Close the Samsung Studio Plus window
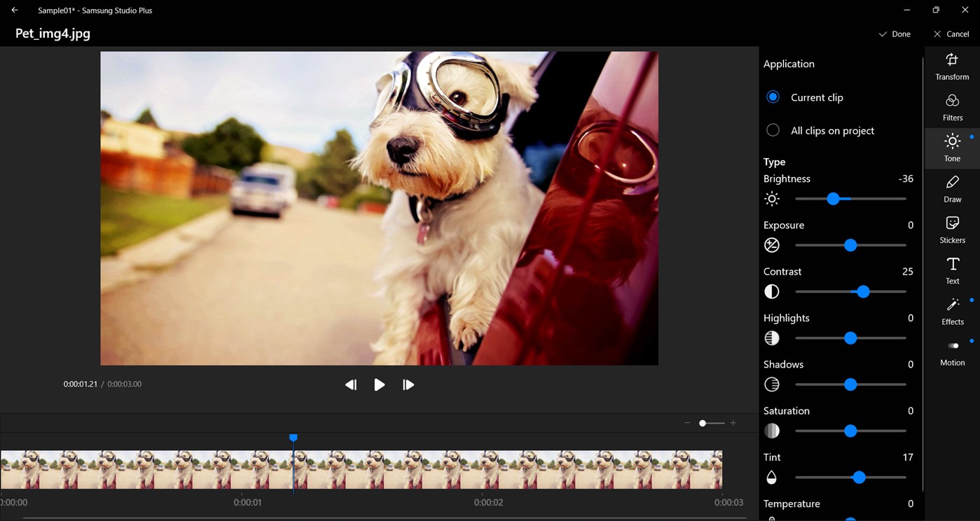Screen dimensions: 980x521 [965, 10]
